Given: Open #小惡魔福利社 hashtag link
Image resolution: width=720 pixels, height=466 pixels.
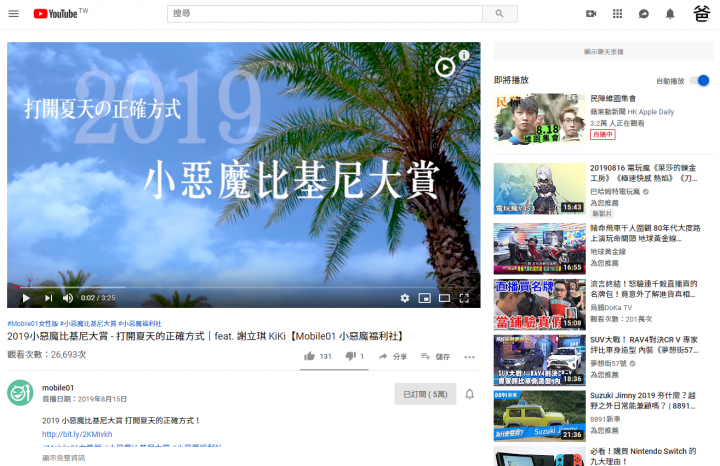Looking at the screenshot, I should pos(140,324).
